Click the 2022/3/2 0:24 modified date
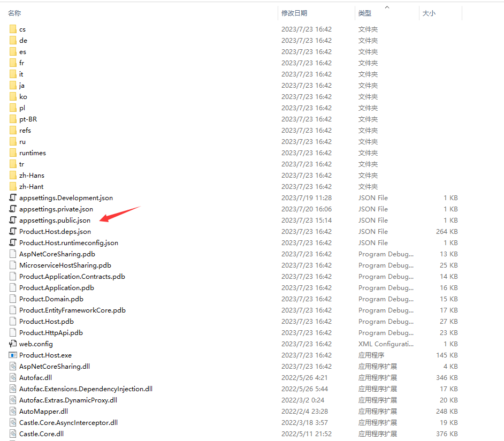Image resolution: width=504 pixels, height=441 pixels. (x=303, y=400)
